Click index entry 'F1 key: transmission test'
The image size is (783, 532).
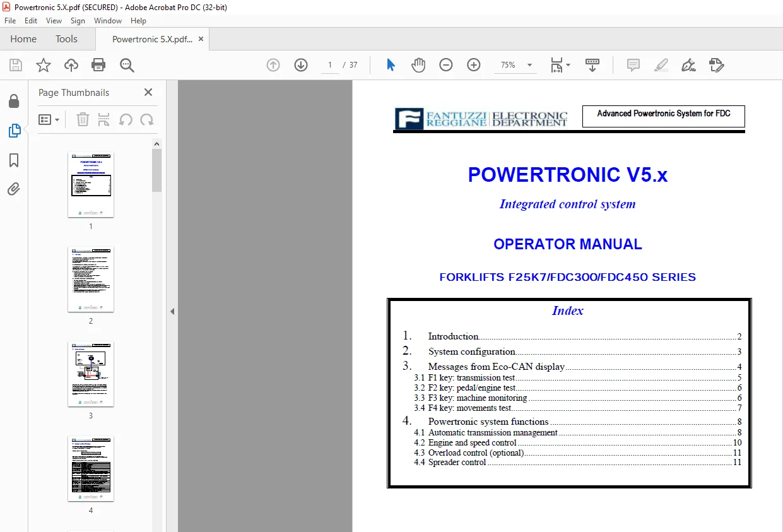(x=472, y=378)
